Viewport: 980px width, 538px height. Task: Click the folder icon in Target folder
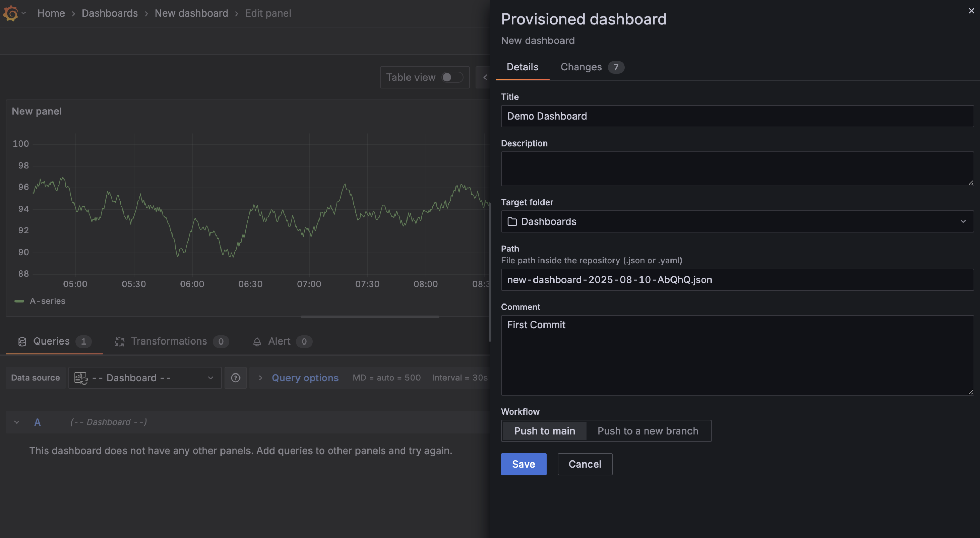(512, 221)
